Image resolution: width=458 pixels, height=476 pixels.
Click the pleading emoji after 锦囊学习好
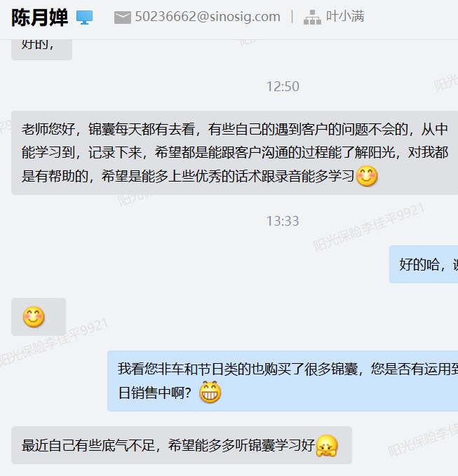pyautogui.click(x=327, y=445)
